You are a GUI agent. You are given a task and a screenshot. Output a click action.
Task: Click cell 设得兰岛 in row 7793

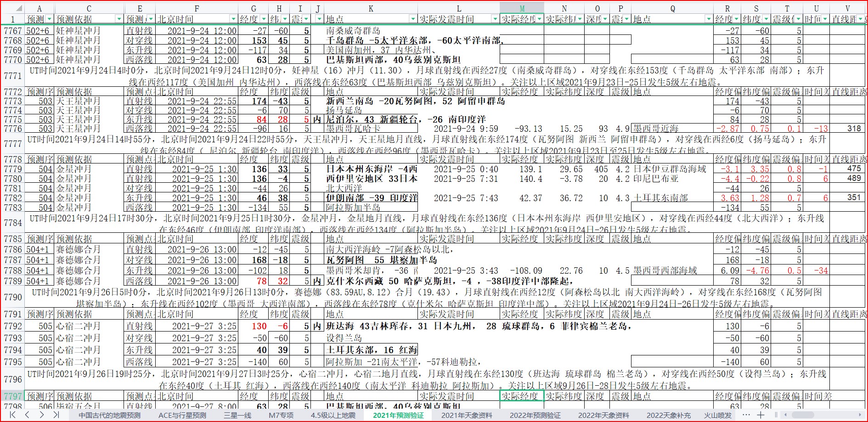point(371,338)
